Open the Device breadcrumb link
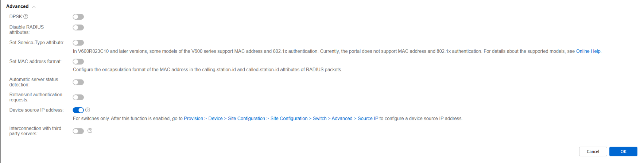 [215, 119]
